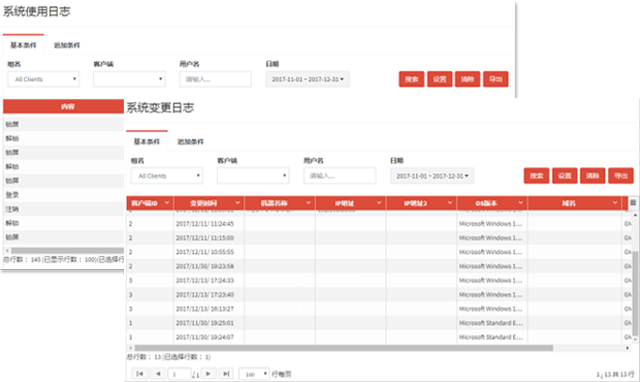Screen dimensions: 640x382
Task: Switch to 追加条件 tab in 系统使用日志
Action: [x=67, y=45]
